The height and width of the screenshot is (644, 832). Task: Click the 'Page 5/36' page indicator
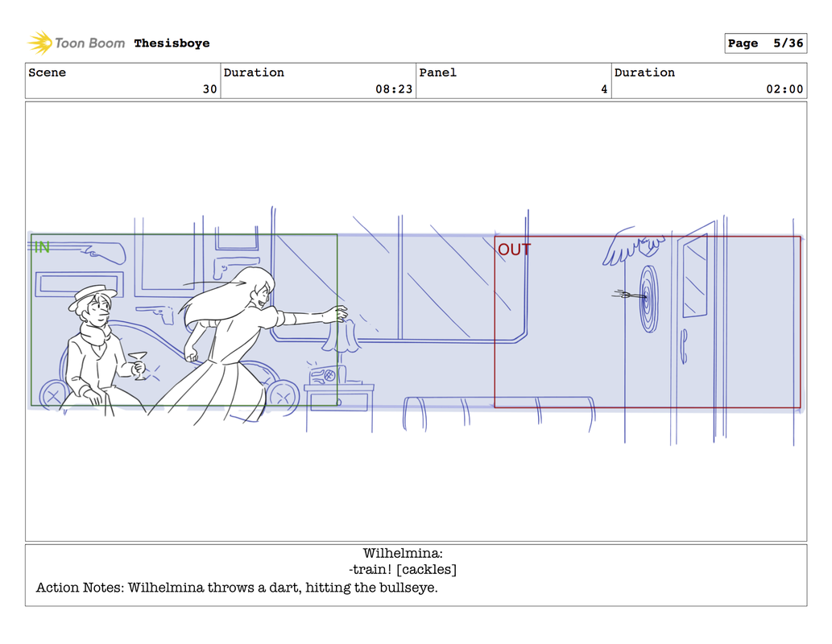(766, 43)
